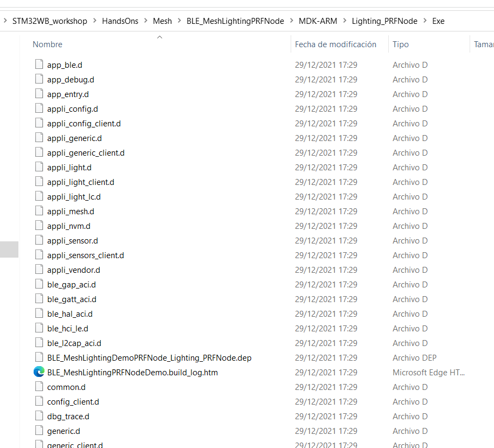The height and width of the screenshot is (448, 494).
Task: Click the file icon of ble_gatt_aci.d
Action: (39, 299)
